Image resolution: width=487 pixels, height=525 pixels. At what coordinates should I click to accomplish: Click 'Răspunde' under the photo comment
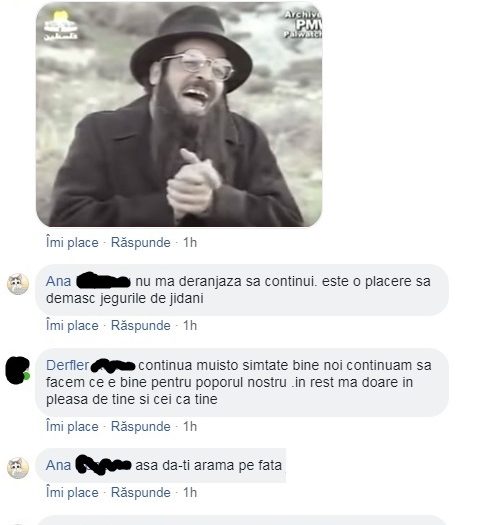[x=141, y=242]
